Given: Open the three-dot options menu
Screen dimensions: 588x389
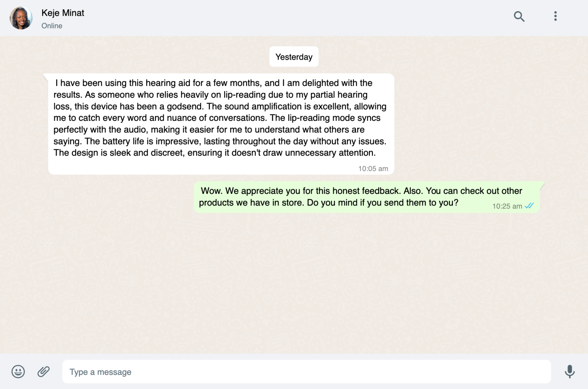Looking at the screenshot, I should click(x=555, y=16).
